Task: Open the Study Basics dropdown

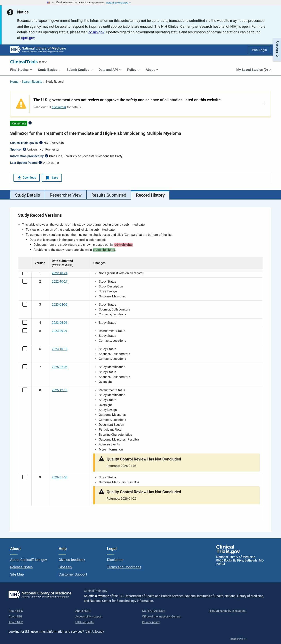Action: point(49,70)
